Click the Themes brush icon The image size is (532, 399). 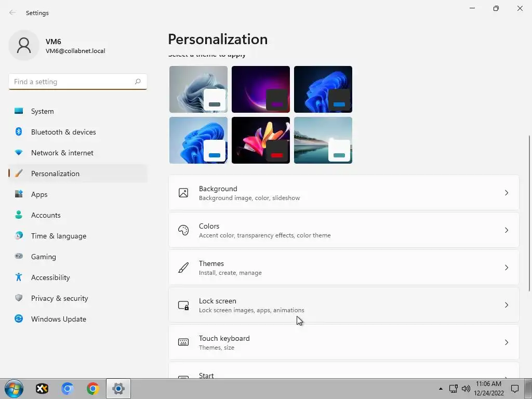coord(183,268)
